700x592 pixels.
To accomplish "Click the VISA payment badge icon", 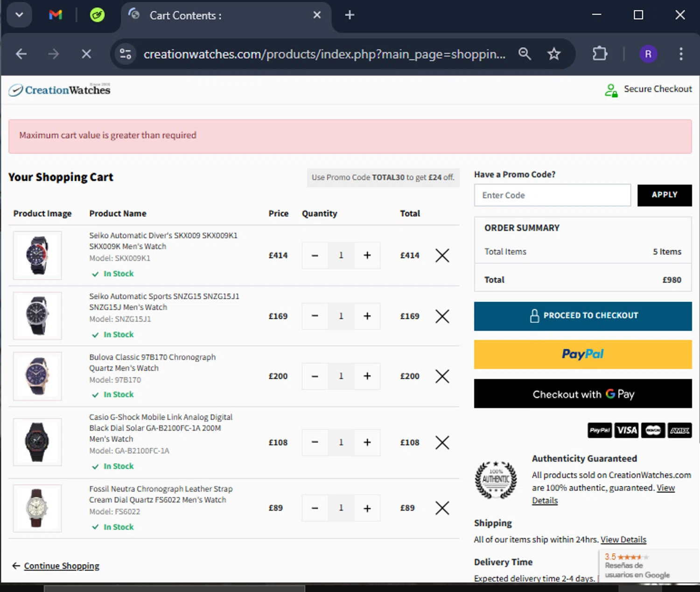I will pyautogui.click(x=627, y=430).
